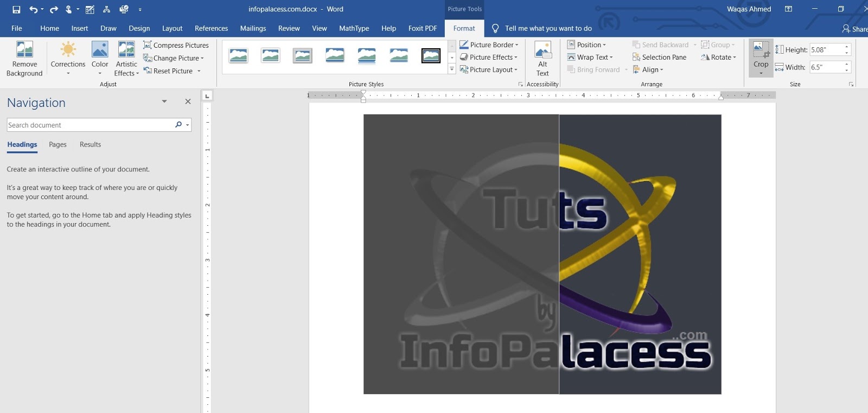Screen dimensions: 868x413
Task: Open Navigation pane task options arrow
Action: pos(164,101)
